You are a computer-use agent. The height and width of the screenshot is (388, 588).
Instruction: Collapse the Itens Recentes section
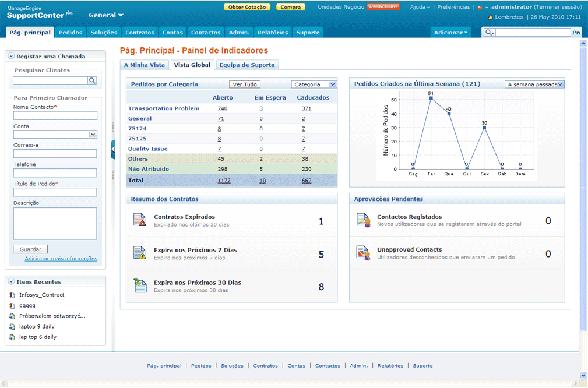click(11, 281)
